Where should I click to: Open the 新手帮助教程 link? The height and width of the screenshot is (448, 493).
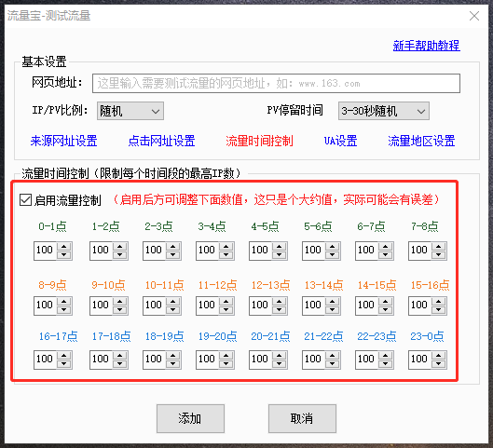pos(426,46)
